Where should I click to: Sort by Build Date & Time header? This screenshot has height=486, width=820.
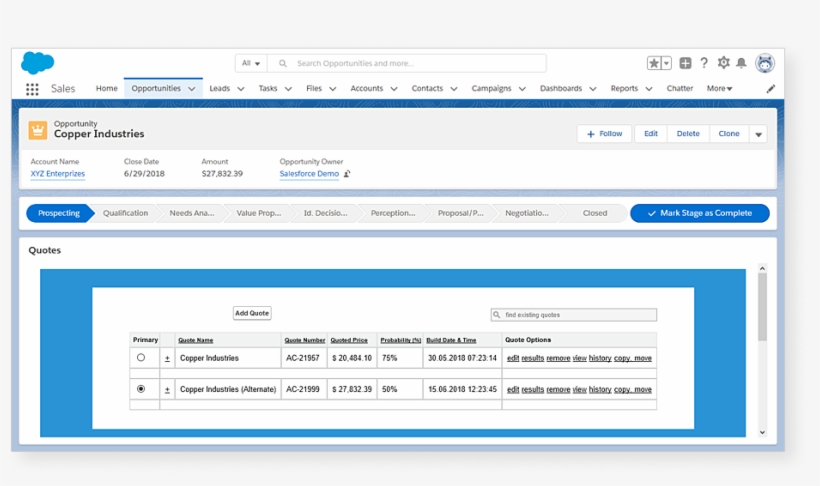coord(451,340)
